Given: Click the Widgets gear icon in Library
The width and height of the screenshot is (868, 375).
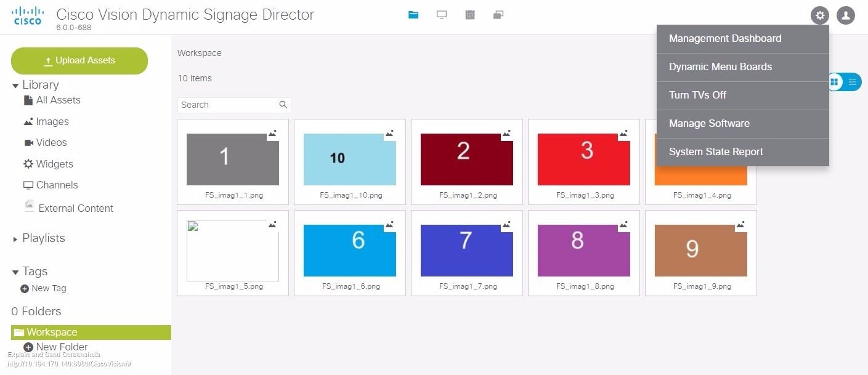Looking at the screenshot, I should (x=28, y=164).
